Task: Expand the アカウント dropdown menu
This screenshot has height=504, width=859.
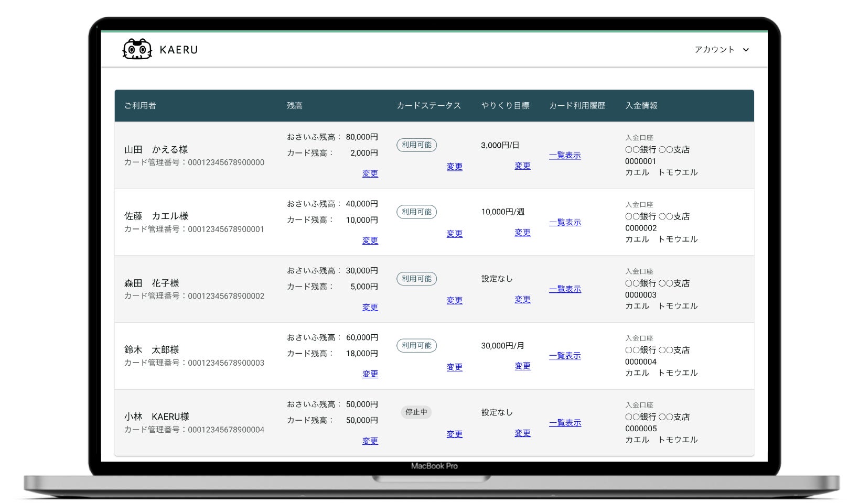Action: click(x=722, y=50)
